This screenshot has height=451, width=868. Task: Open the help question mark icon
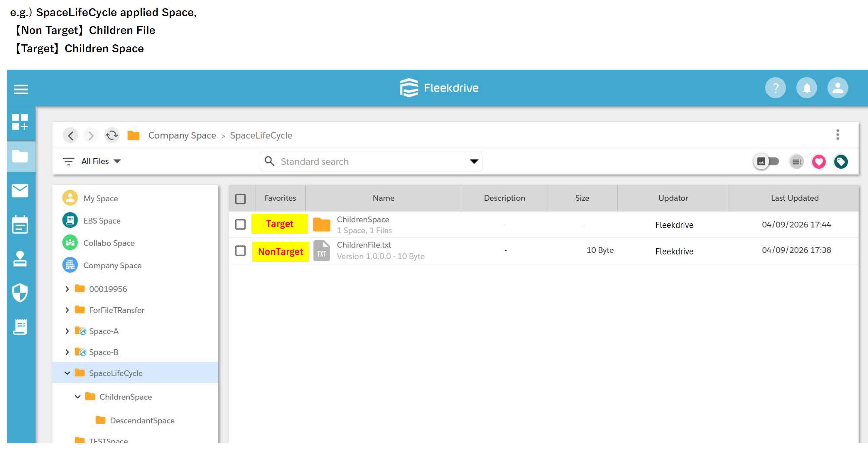point(775,88)
